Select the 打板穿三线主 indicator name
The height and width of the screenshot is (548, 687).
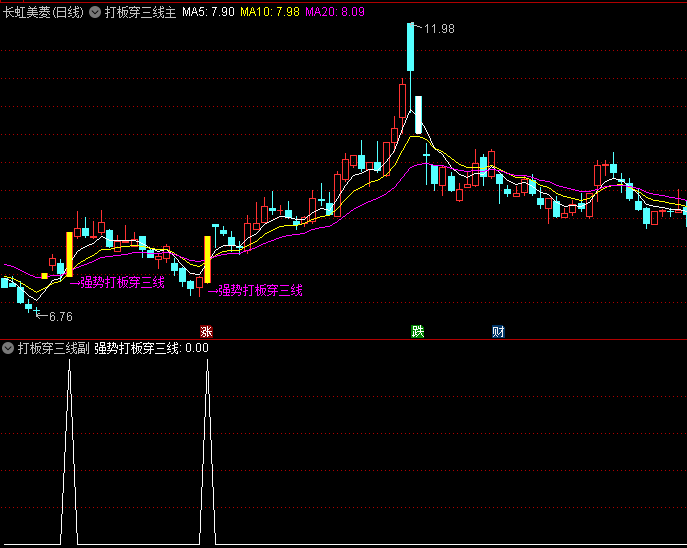tap(140, 13)
